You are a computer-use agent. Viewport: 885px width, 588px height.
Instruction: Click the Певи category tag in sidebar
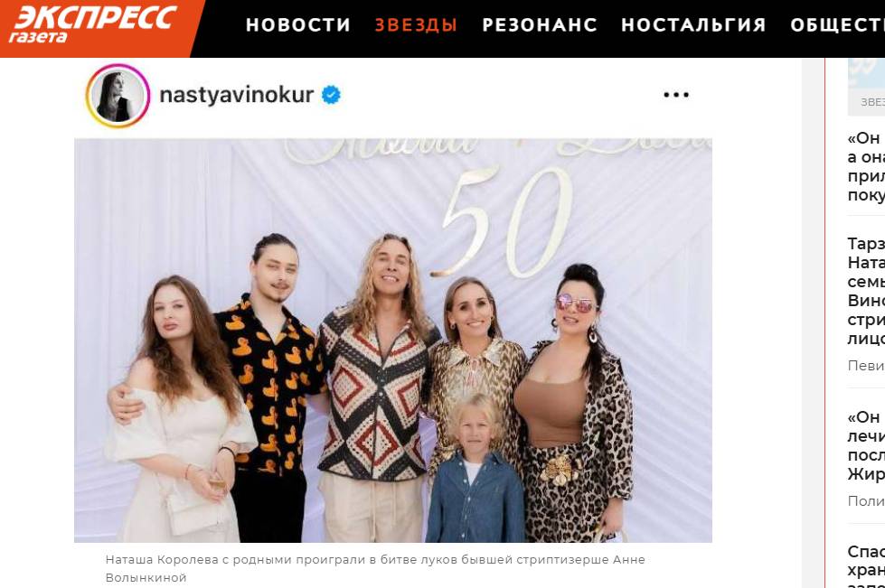click(866, 366)
